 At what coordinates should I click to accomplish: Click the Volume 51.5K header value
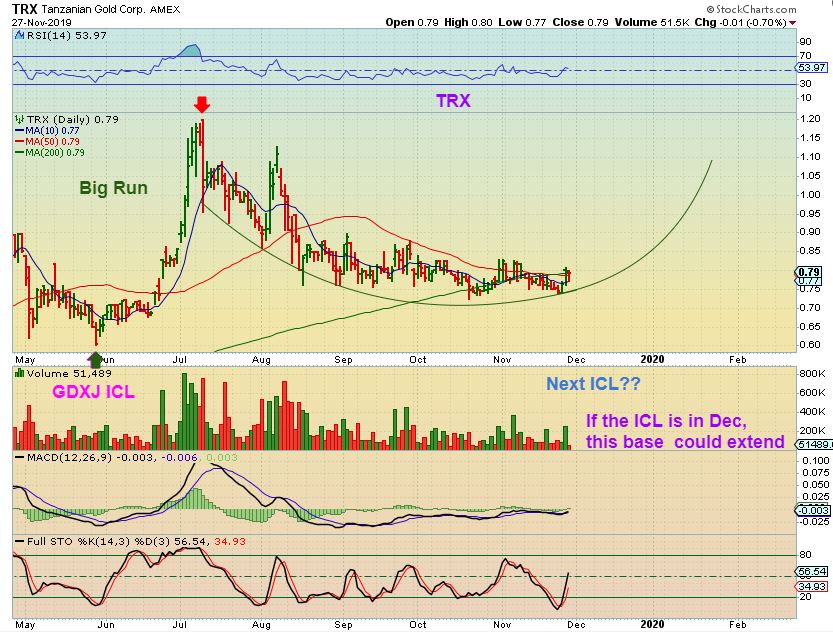[x=653, y=22]
